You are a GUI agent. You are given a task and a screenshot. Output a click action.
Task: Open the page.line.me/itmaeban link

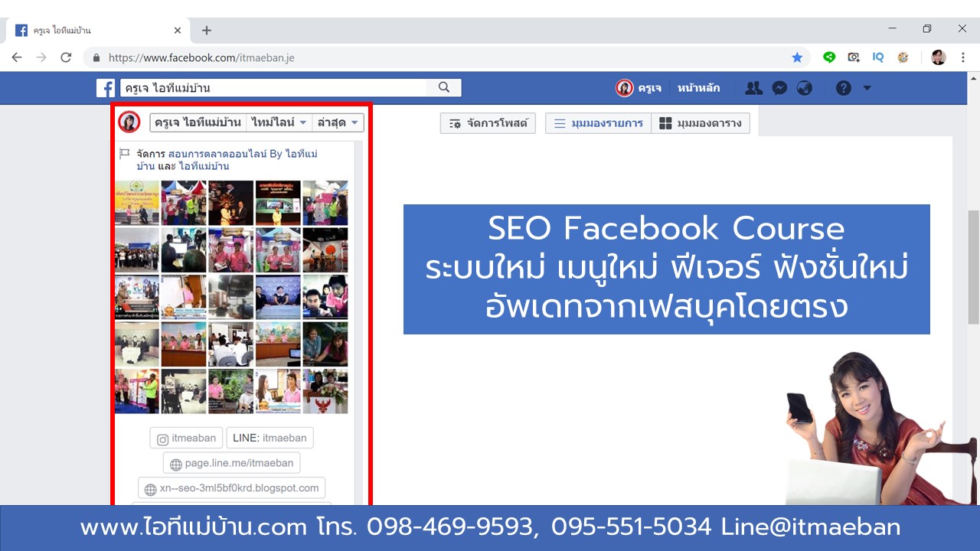point(231,463)
